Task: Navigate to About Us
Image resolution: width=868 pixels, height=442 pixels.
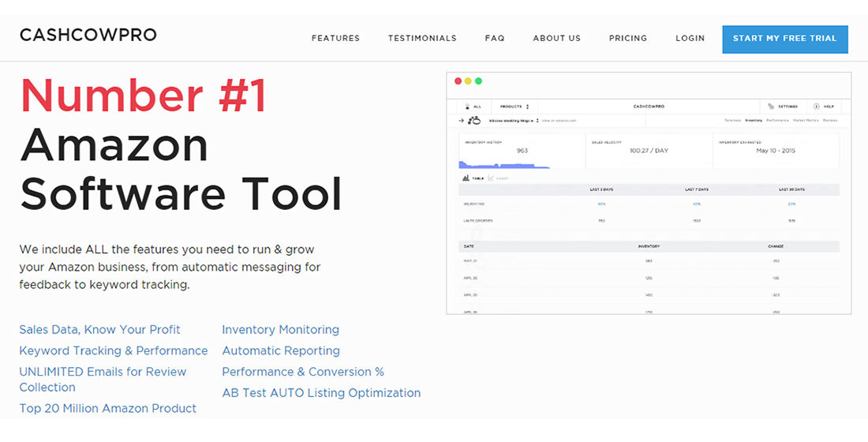Action: click(x=557, y=38)
